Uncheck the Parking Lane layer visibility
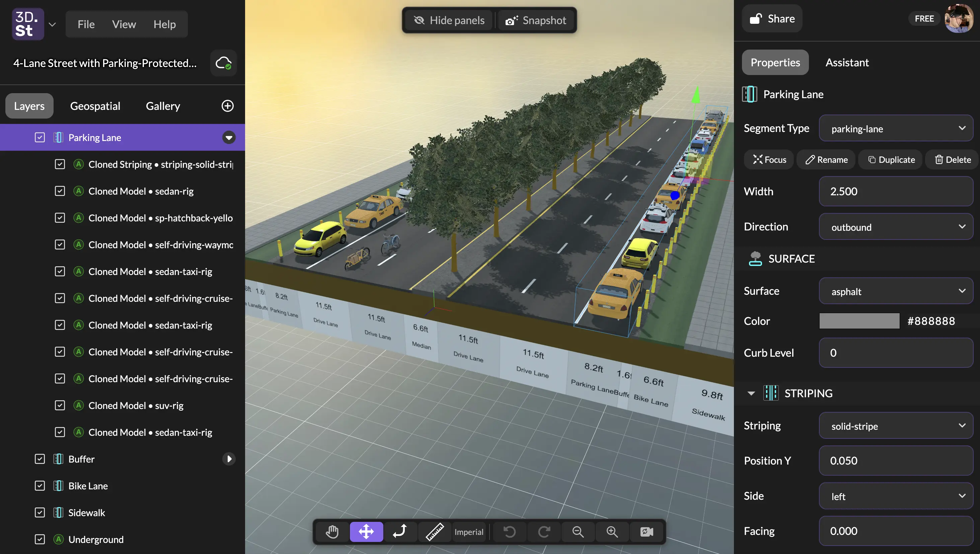The height and width of the screenshot is (554, 980). pos(40,137)
